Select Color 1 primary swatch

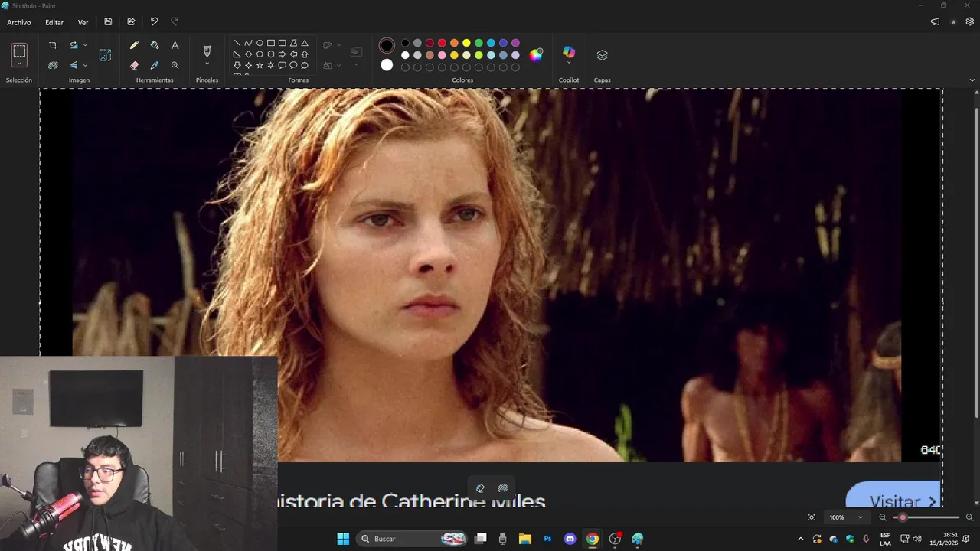point(387,45)
